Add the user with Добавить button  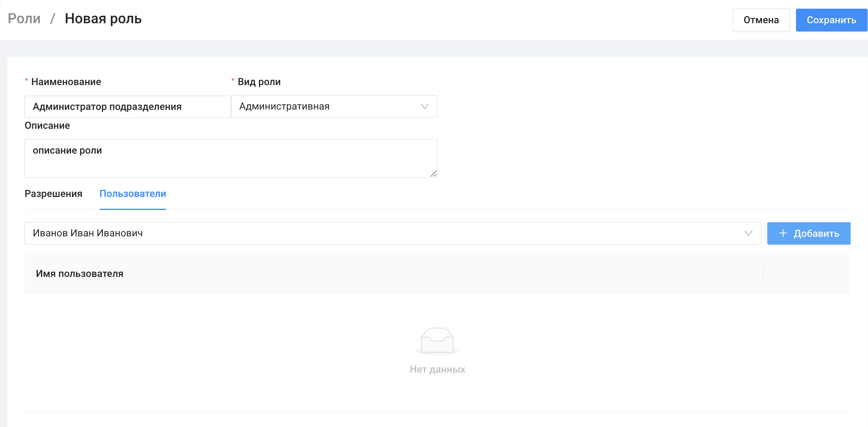point(809,233)
